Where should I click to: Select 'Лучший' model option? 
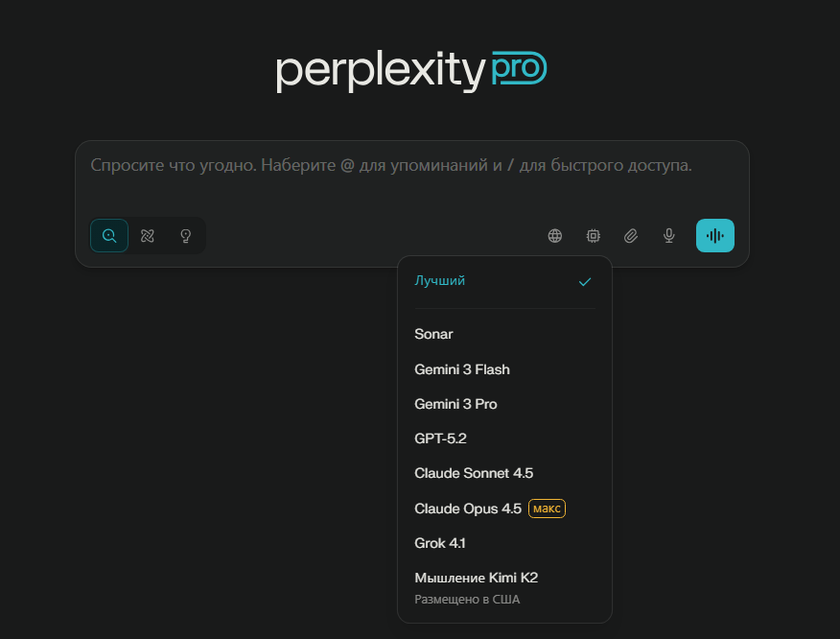coord(440,281)
